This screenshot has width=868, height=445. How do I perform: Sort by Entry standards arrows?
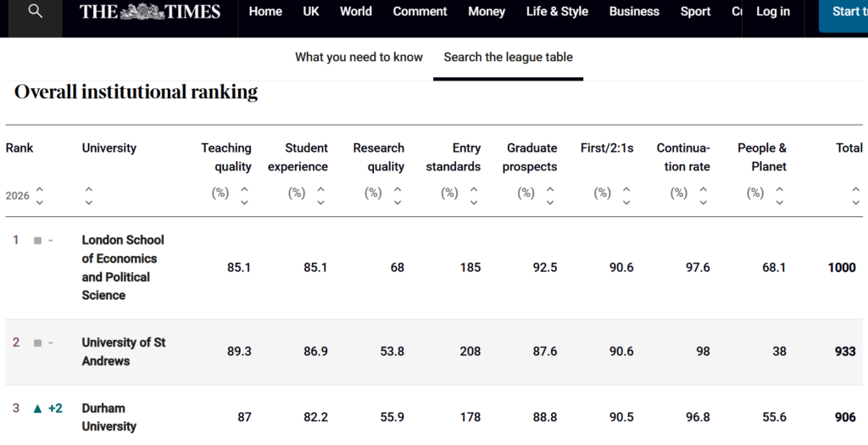pyautogui.click(x=473, y=196)
